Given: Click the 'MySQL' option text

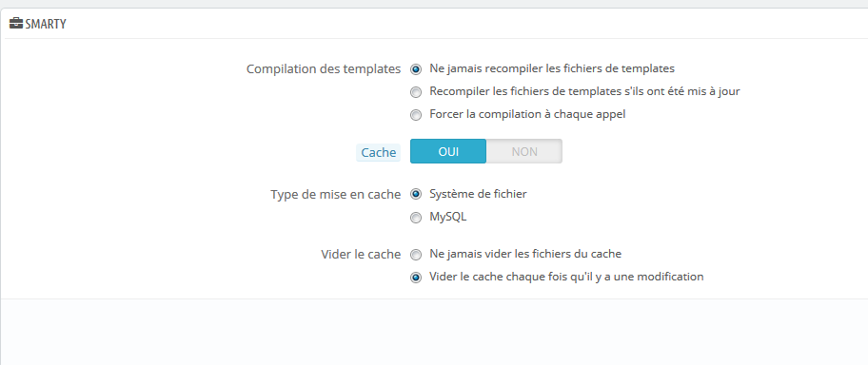Looking at the screenshot, I should click(x=448, y=217).
